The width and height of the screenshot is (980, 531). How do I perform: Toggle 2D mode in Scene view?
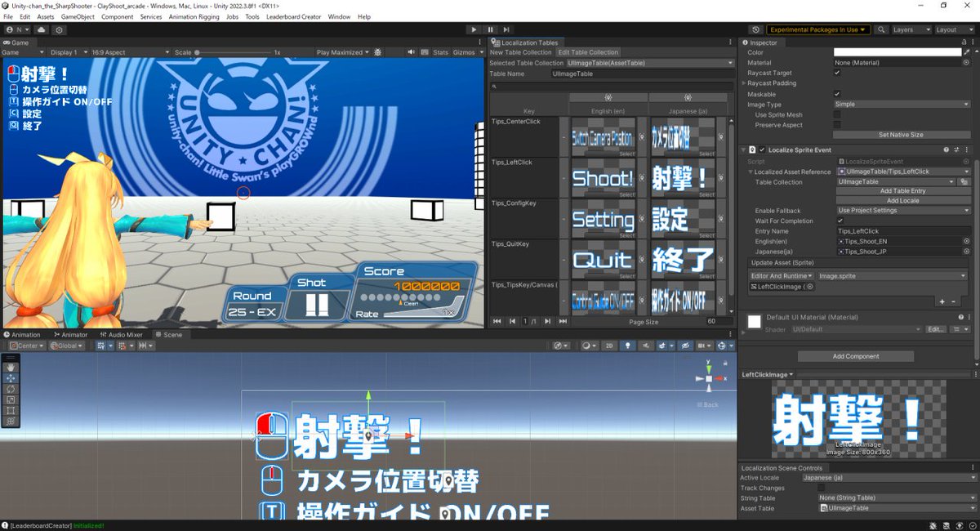pos(609,346)
